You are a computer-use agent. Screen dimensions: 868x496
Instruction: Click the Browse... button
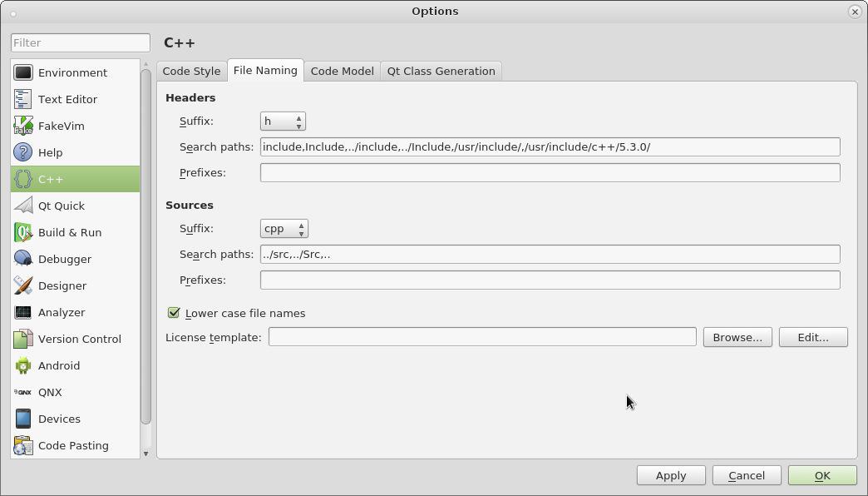coord(737,337)
